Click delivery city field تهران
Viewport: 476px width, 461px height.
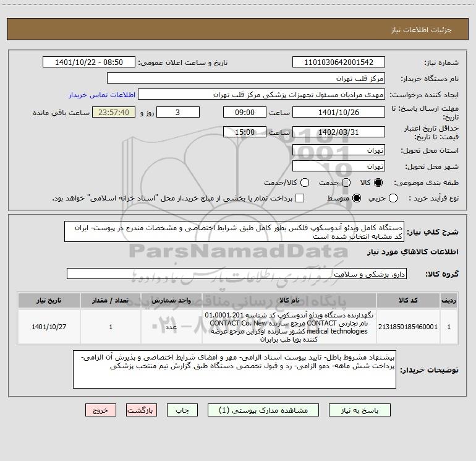point(339,166)
